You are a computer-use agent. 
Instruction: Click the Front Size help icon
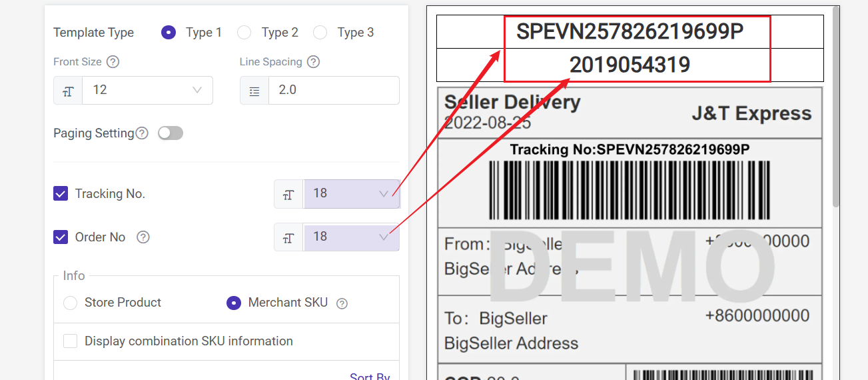click(113, 62)
